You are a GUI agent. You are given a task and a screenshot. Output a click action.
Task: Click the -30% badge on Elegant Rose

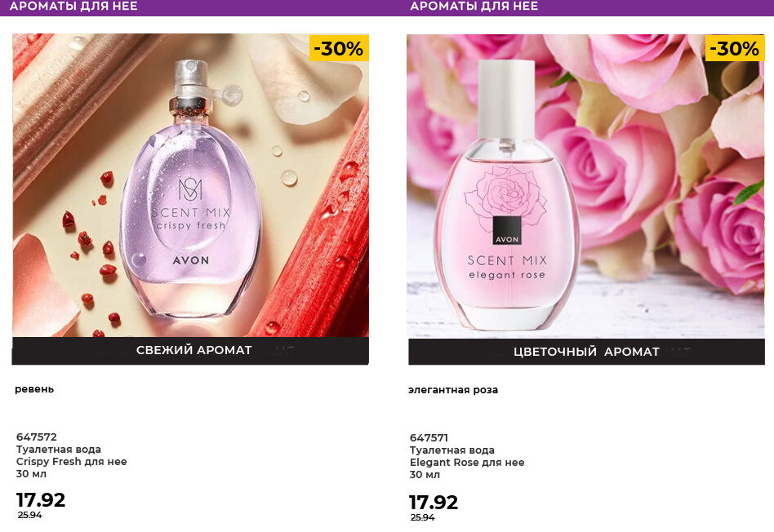[734, 49]
